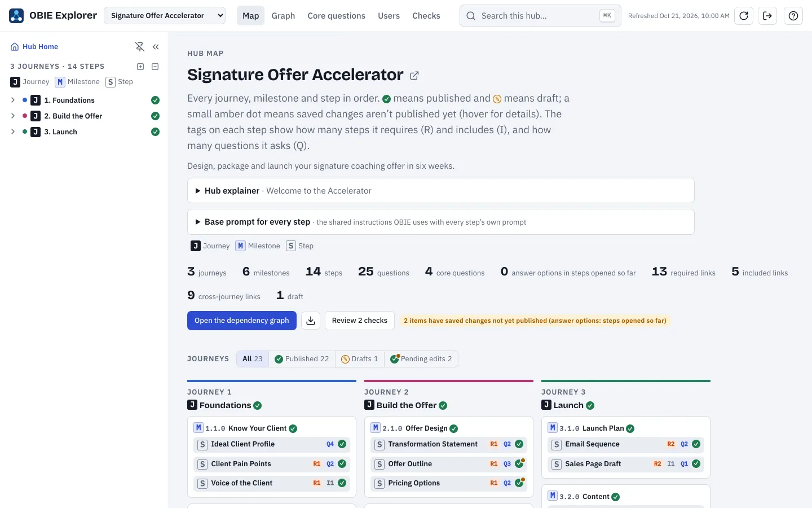The image size is (812, 508).
Task: Expand the 3. Launch tree node
Action: tap(13, 132)
